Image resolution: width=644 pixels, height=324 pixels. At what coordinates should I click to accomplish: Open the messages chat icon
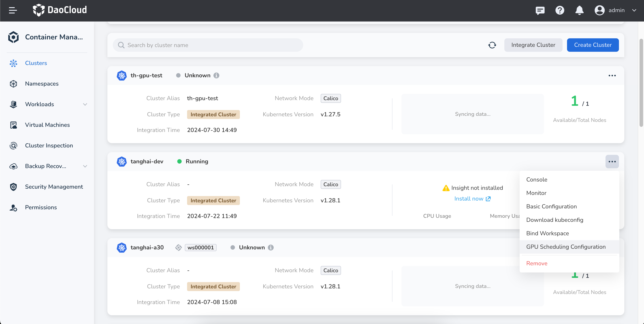pyautogui.click(x=540, y=10)
